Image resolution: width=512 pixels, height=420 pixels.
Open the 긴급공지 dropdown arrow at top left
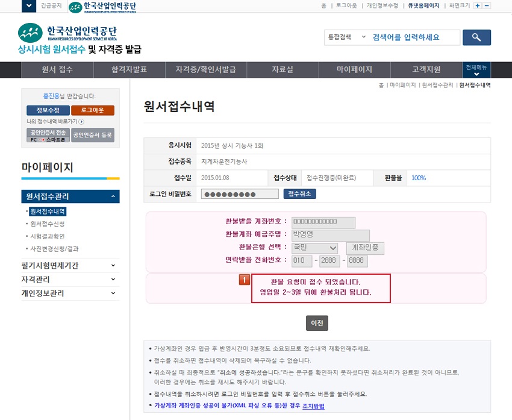(28, 6)
